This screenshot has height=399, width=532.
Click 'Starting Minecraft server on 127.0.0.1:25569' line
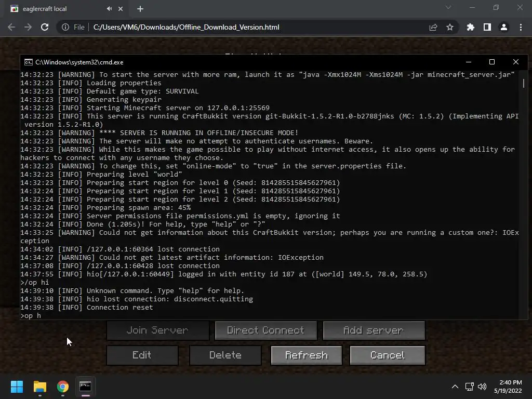[x=145, y=108]
